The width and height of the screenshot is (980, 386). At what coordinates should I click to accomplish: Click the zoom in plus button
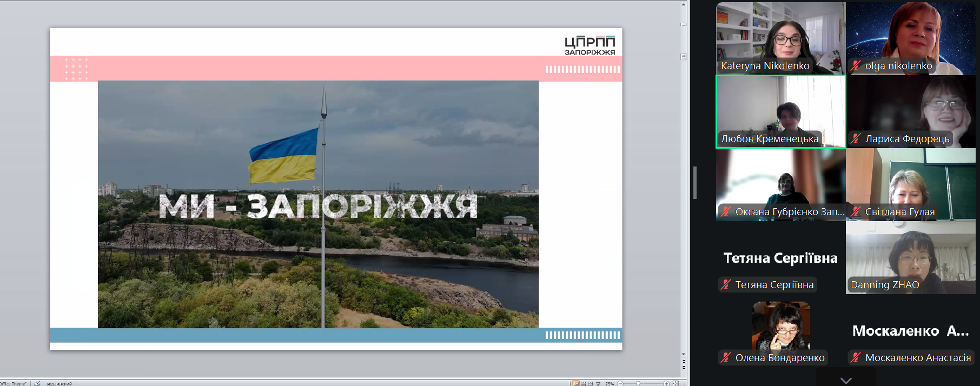pyautogui.click(x=666, y=383)
